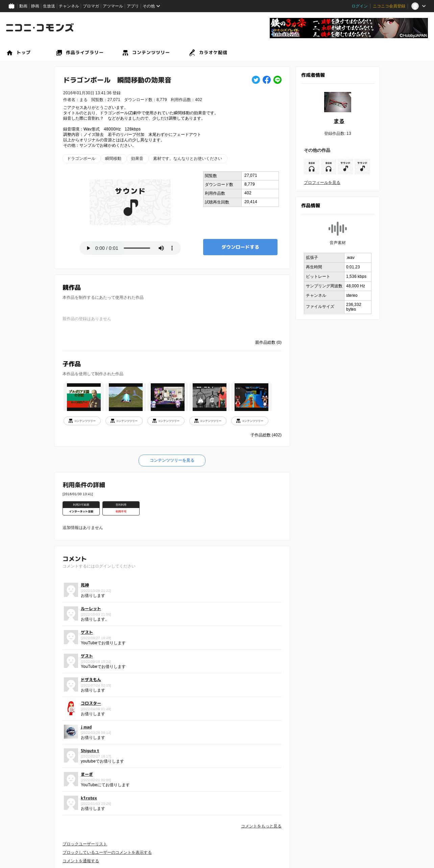Click プロフィールを見る link

pos(322,183)
